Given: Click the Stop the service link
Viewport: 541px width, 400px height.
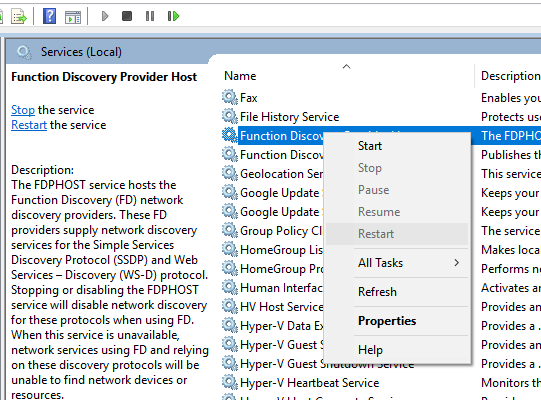Looking at the screenshot, I should click(x=23, y=110).
